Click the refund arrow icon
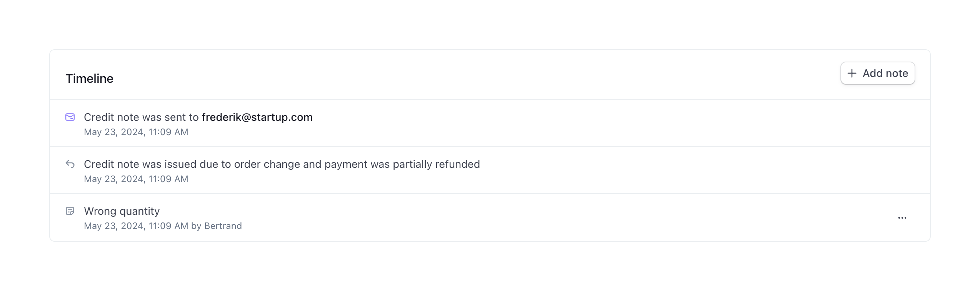Viewport: 980px width, 291px height. coord(70,164)
